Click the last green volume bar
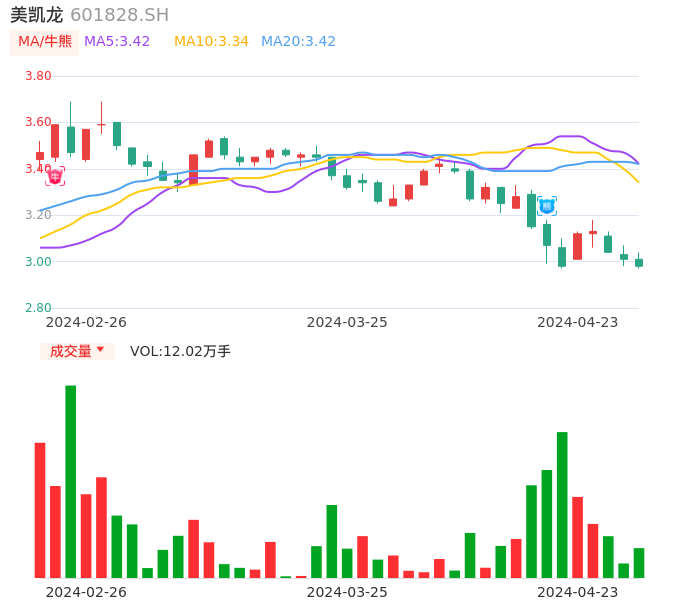This screenshot has width=686, height=606. tap(639, 563)
